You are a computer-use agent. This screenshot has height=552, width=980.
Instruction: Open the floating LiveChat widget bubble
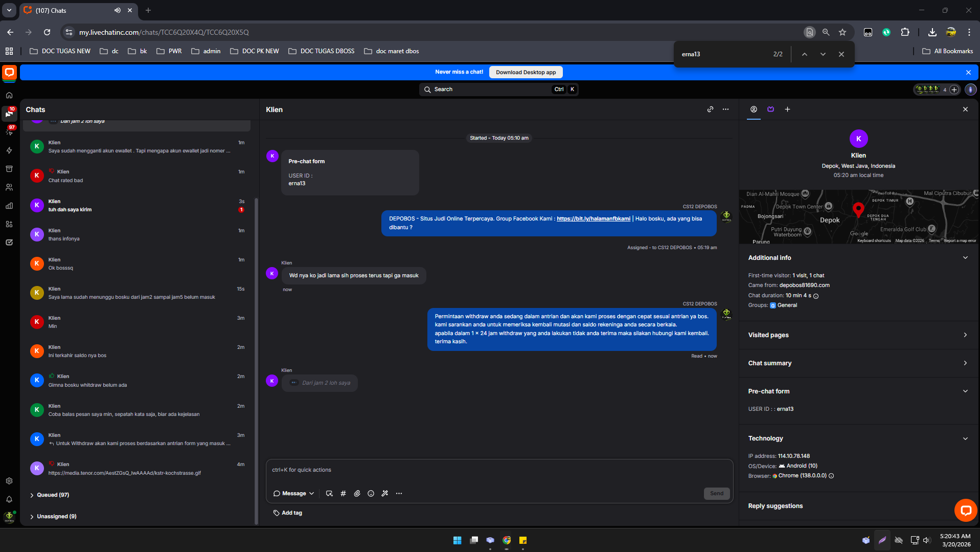click(965, 510)
